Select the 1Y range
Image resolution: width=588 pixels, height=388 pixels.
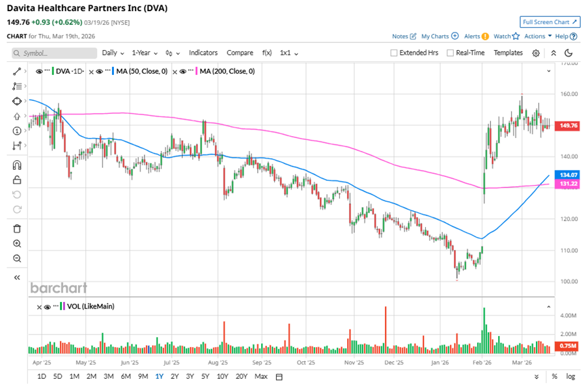point(160,376)
